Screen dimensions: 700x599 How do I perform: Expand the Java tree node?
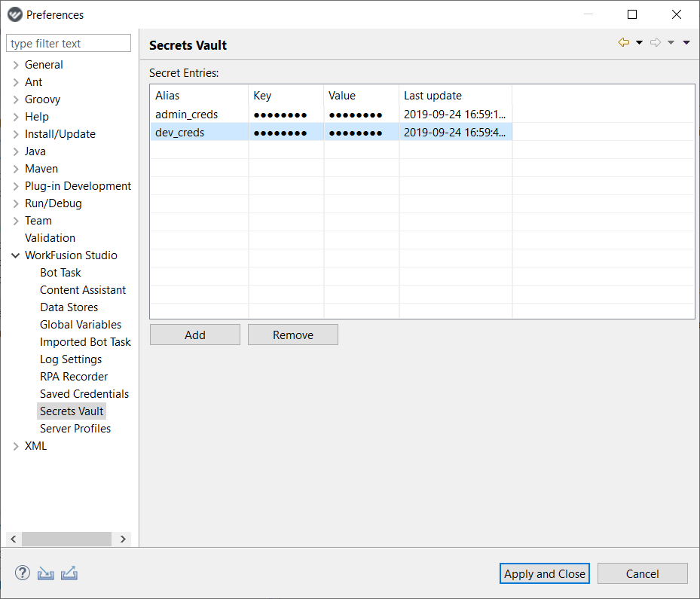click(x=16, y=151)
